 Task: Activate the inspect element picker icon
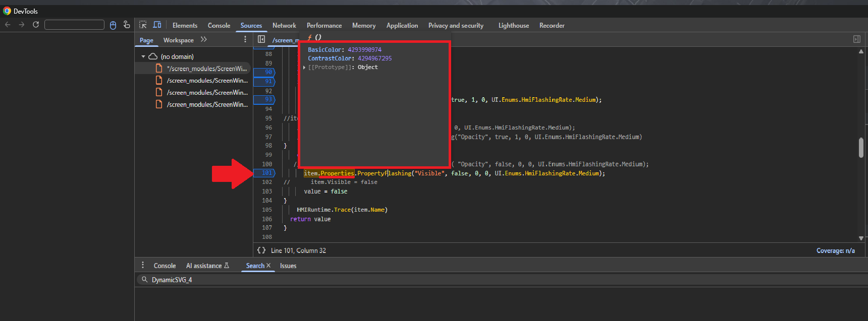pyautogui.click(x=143, y=25)
